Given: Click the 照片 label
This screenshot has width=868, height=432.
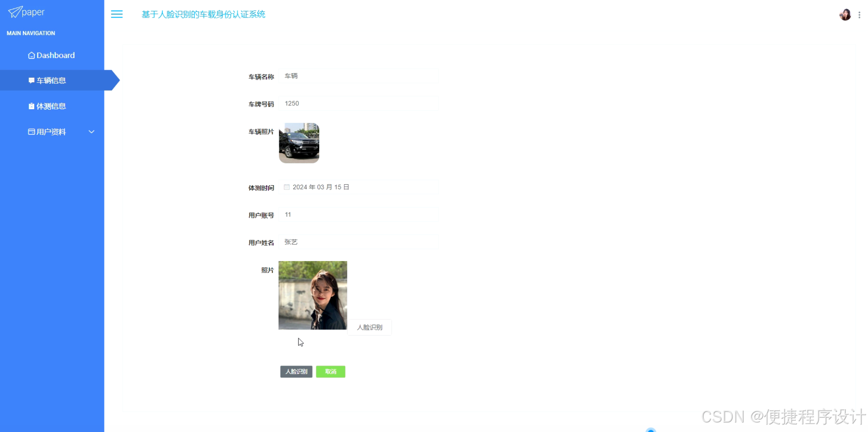Looking at the screenshot, I should point(267,270).
